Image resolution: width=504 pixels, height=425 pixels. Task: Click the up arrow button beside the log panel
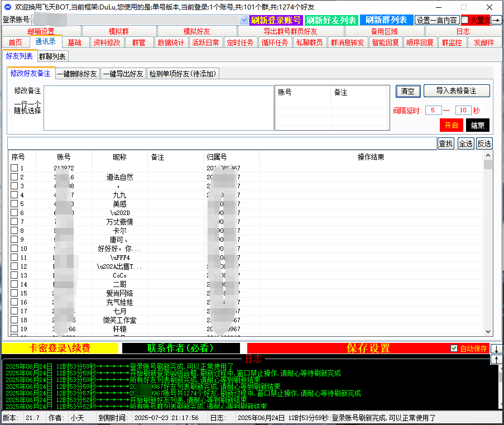click(496, 359)
